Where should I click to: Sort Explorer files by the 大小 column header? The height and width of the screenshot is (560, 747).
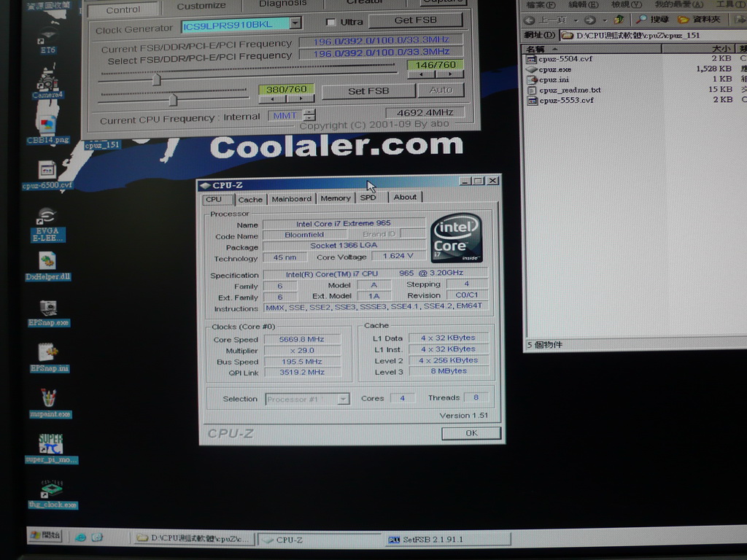pos(698,49)
